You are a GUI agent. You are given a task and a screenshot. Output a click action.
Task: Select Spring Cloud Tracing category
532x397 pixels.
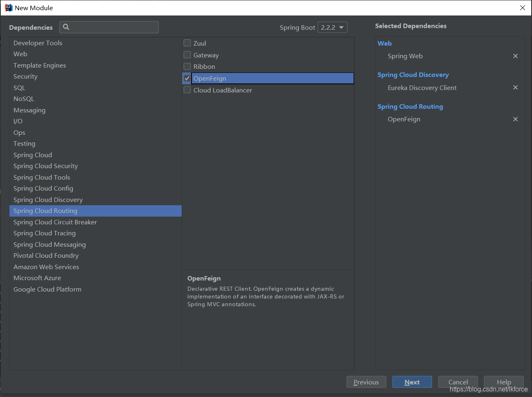(95, 233)
